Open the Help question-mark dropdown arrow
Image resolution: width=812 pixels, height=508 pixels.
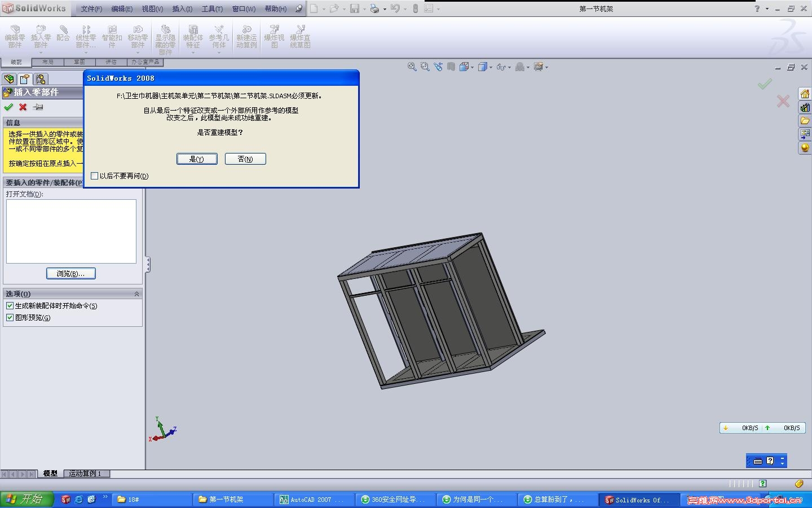tap(767, 9)
